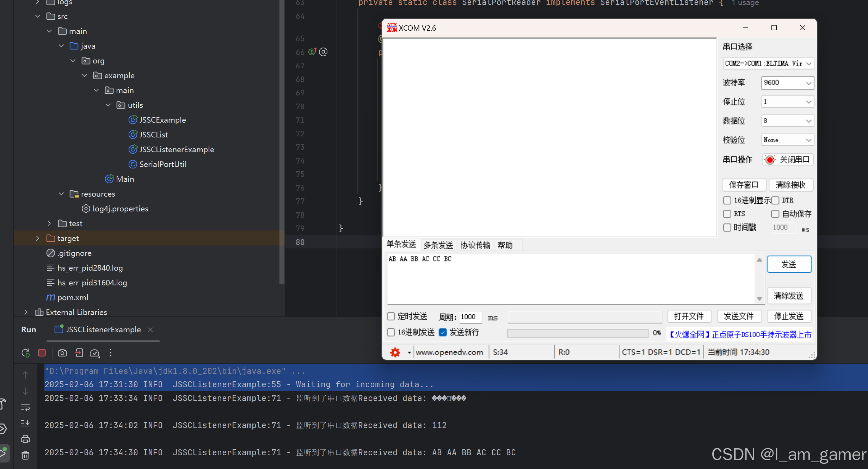
Task: Enable the 16进制显示 checkbox
Action: 727,200
